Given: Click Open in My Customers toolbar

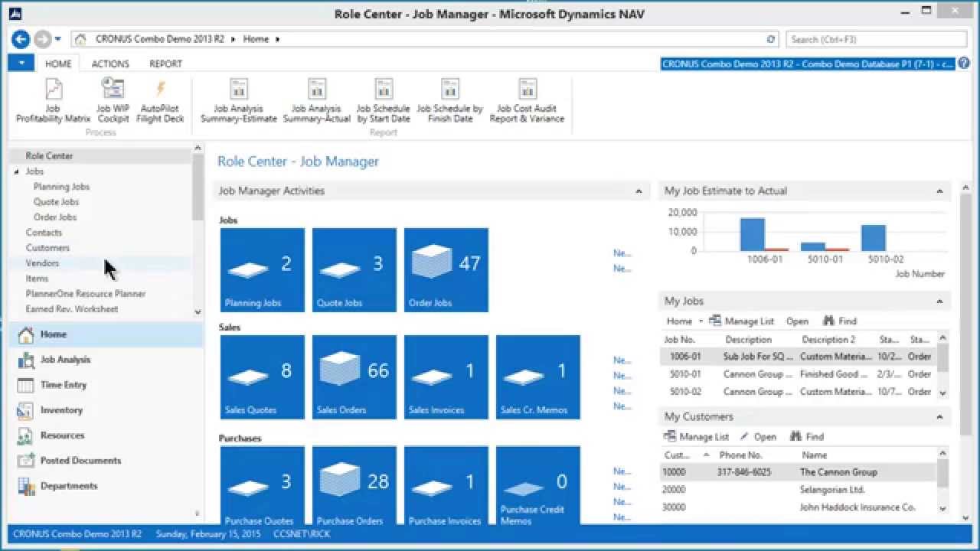Looking at the screenshot, I should [758, 437].
